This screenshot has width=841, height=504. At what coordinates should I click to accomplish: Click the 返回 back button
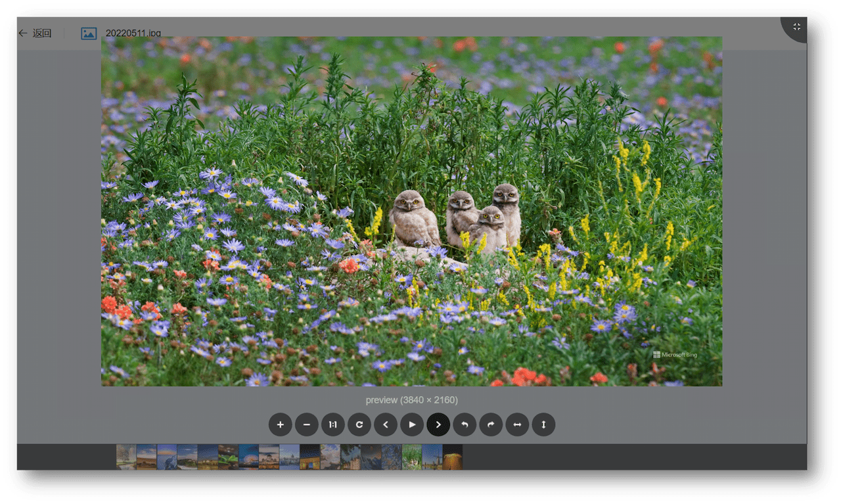click(35, 33)
